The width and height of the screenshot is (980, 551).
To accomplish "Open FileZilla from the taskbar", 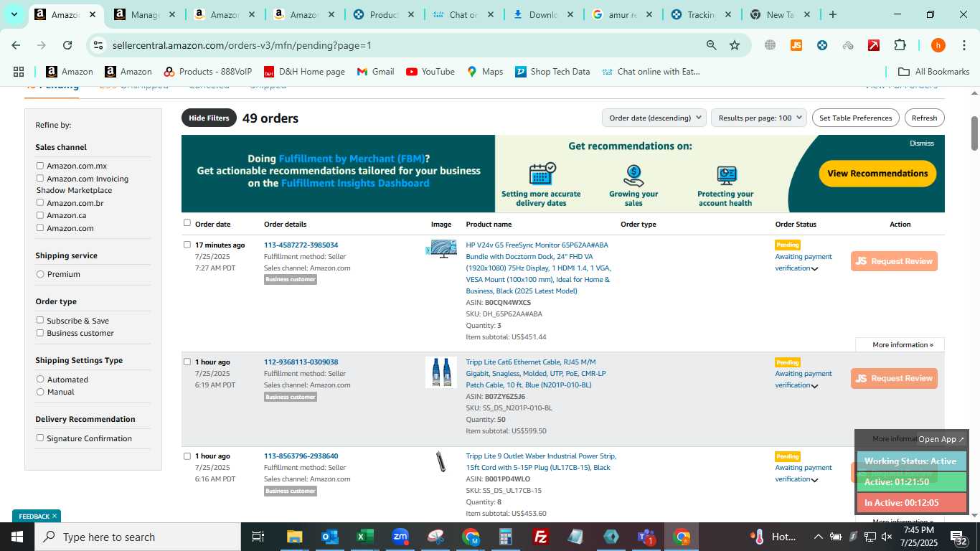I will [541, 537].
